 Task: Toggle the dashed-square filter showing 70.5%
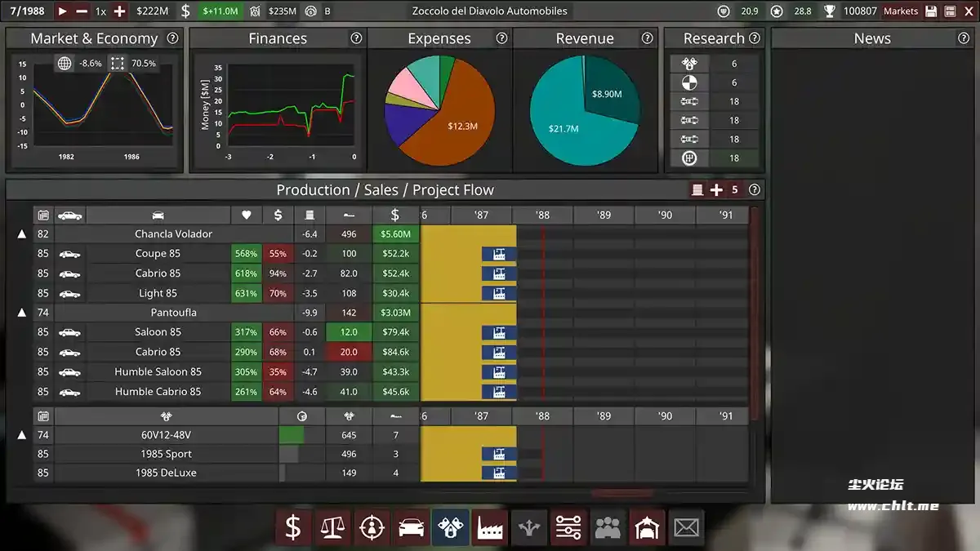click(117, 64)
